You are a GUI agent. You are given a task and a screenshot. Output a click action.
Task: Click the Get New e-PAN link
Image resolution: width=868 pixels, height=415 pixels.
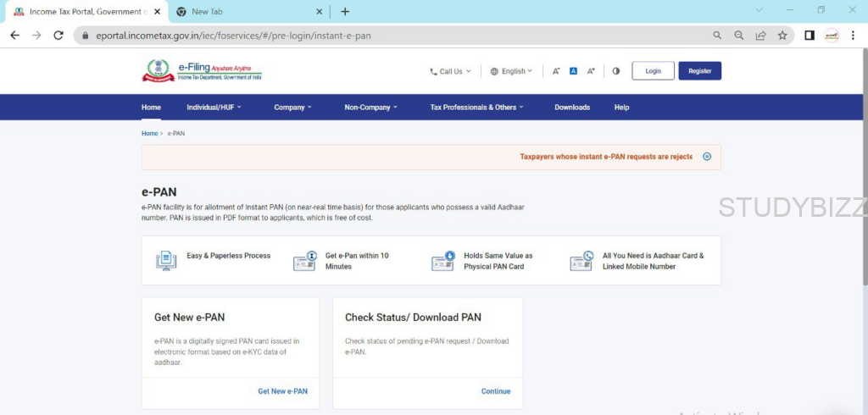[x=282, y=391]
